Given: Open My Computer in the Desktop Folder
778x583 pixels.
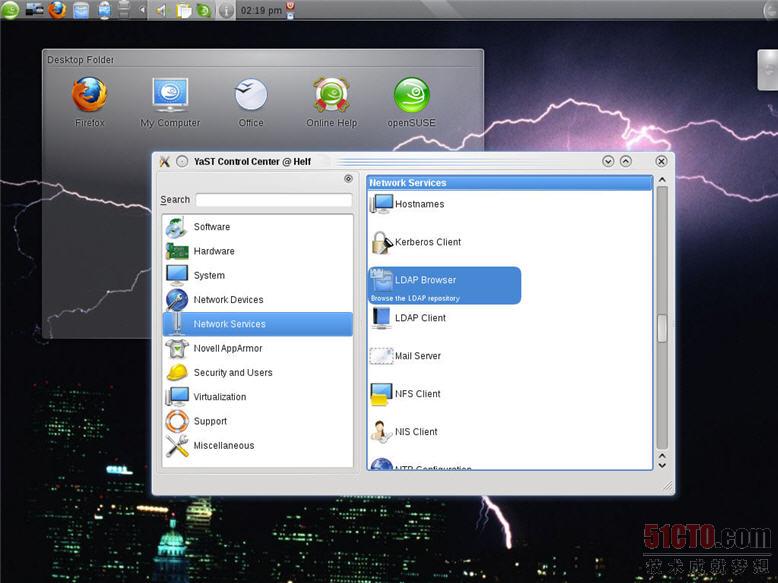Looking at the screenshot, I should pyautogui.click(x=170, y=102).
